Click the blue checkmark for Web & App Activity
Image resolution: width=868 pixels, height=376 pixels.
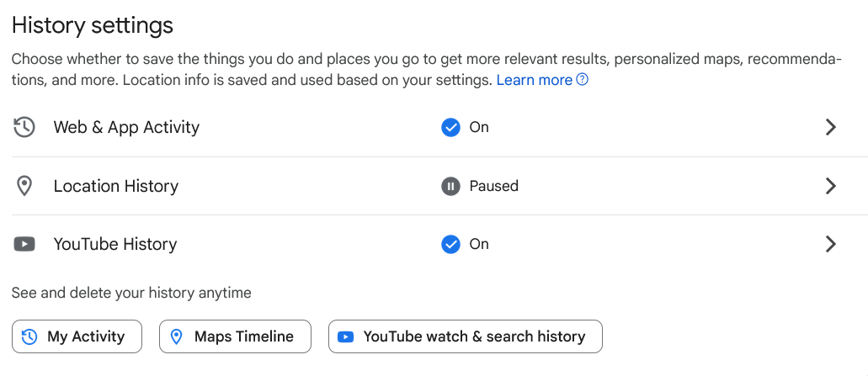[x=450, y=128]
